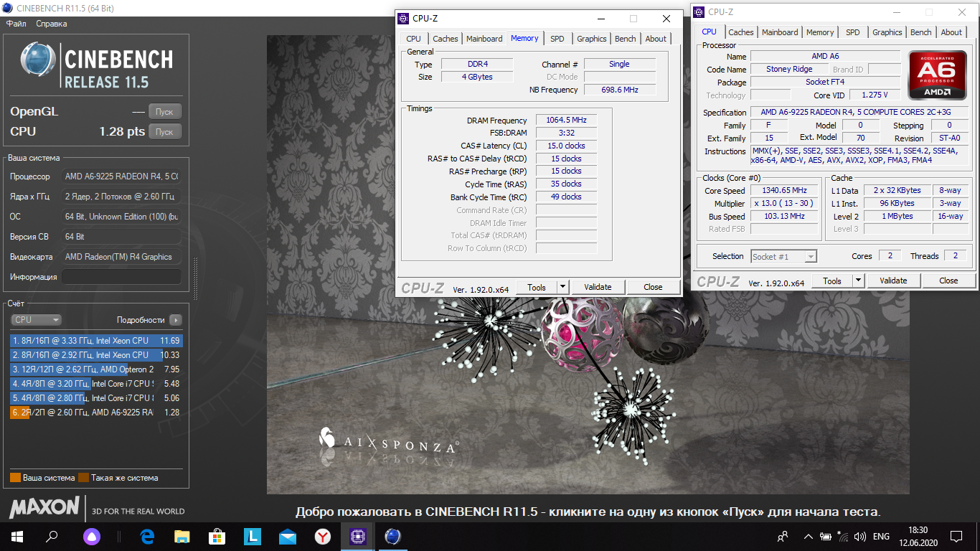This screenshot has width=980, height=551.
Task: Open taskbar search magnifier
Action: click(52, 536)
